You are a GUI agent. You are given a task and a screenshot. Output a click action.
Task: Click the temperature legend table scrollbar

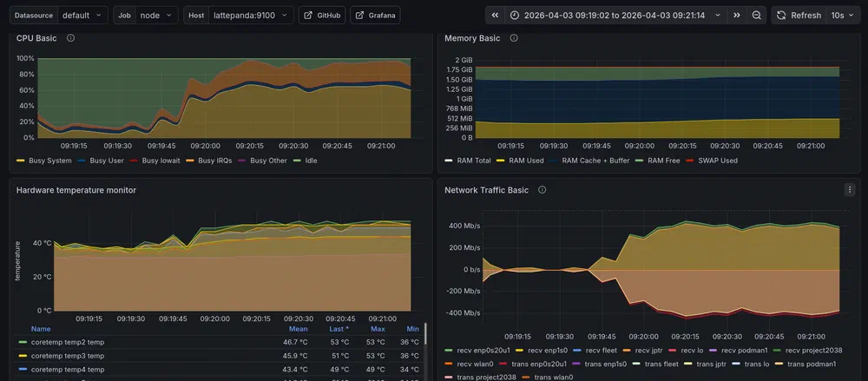[x=425, y=334]
